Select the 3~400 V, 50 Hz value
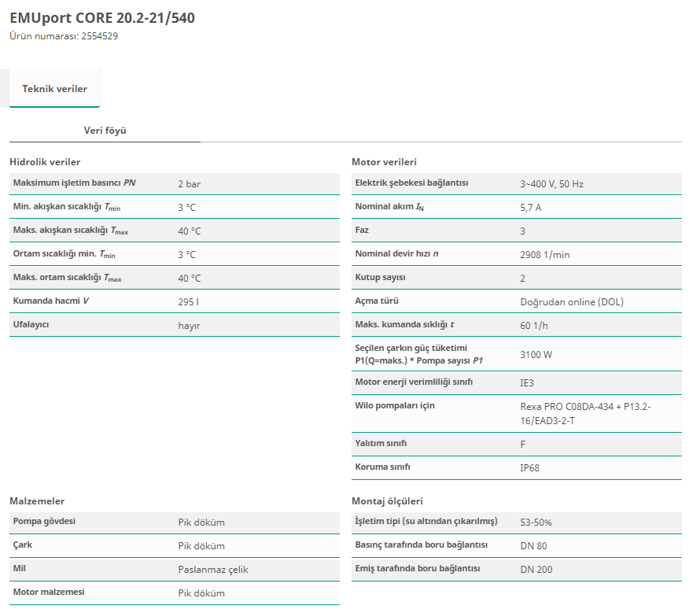Image resolution: width=700 pixels, height=613 pixels. (x=552, y=184)
